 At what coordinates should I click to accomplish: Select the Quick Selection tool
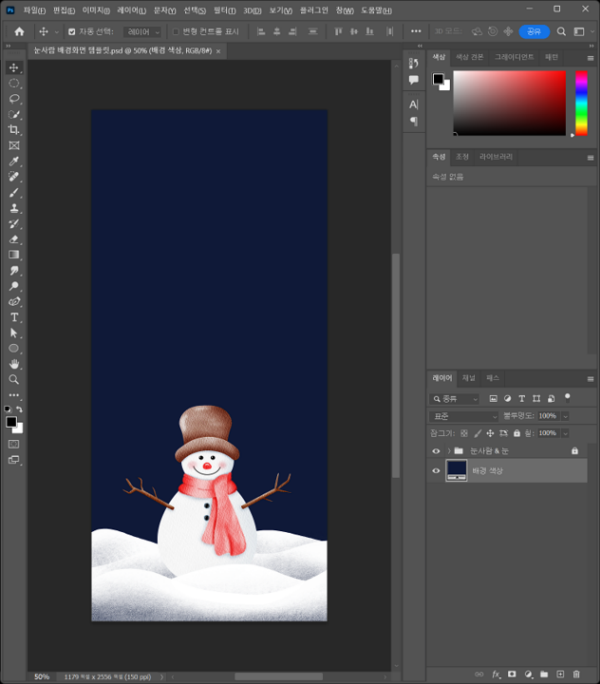pyautogui.click(x=14, y=114)
